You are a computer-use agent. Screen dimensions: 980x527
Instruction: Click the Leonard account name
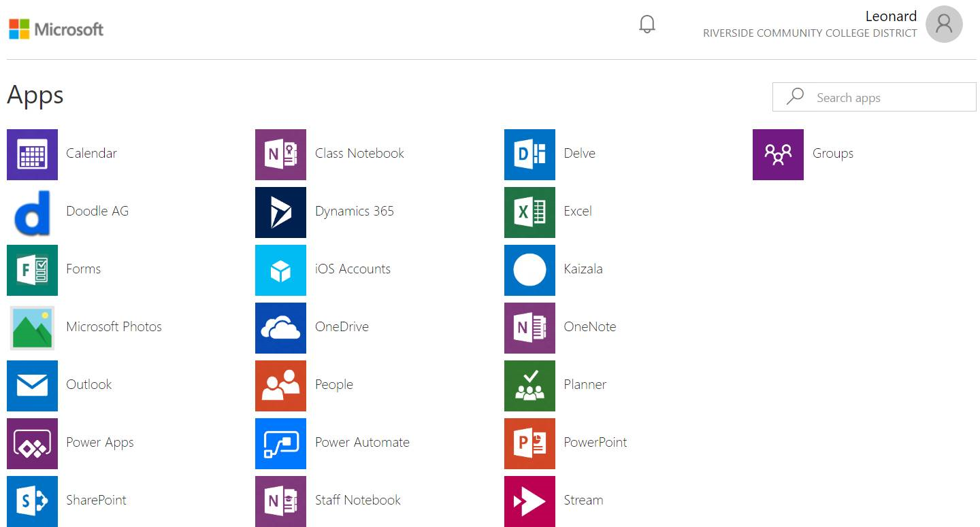click(891, 16)
